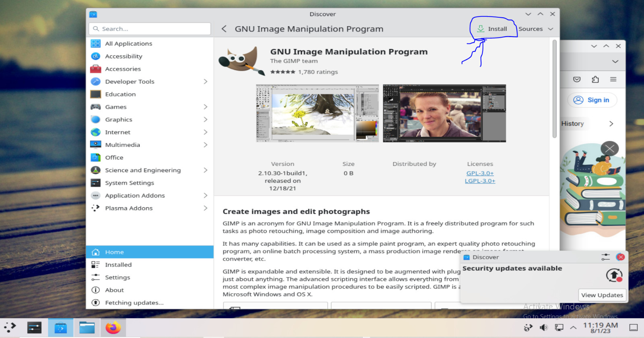
Task: Click the All Applications category icon
Action: click(95, 43)
